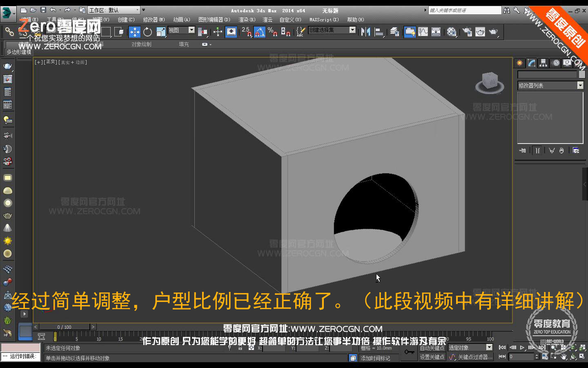Click the 真实 + 边面 shading label

point(73,62)
